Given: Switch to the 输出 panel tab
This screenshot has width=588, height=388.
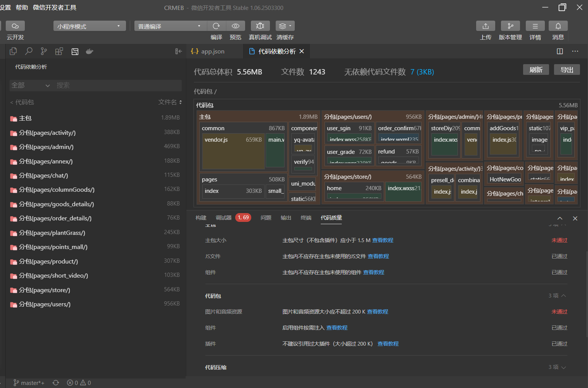Looking at the screenshot, I should [286, 218].
